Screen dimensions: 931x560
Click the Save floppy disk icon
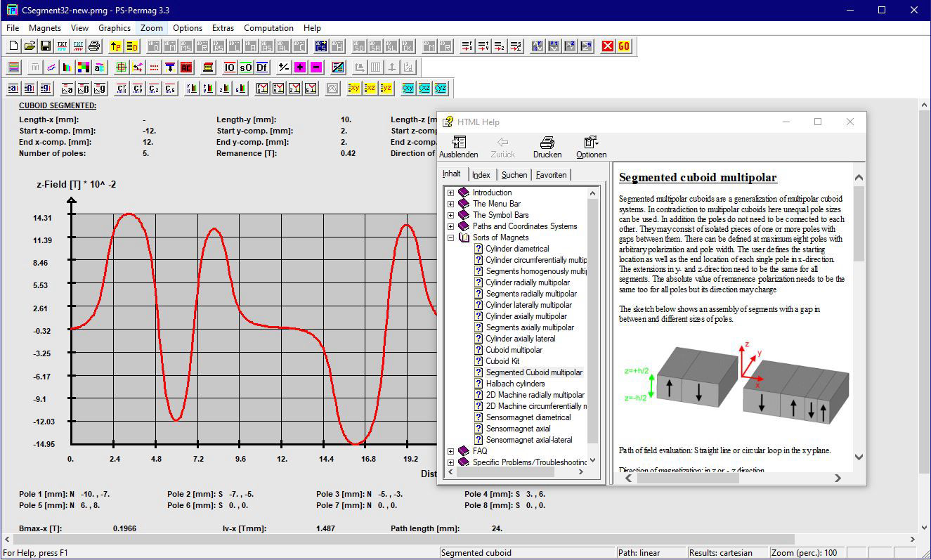46,46
